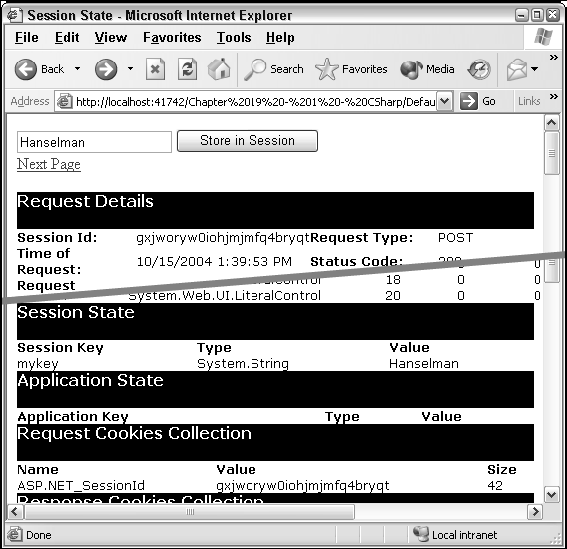Click the Hanselman value in Session State
Screen dimensions: 567x549
click(424, 363)
